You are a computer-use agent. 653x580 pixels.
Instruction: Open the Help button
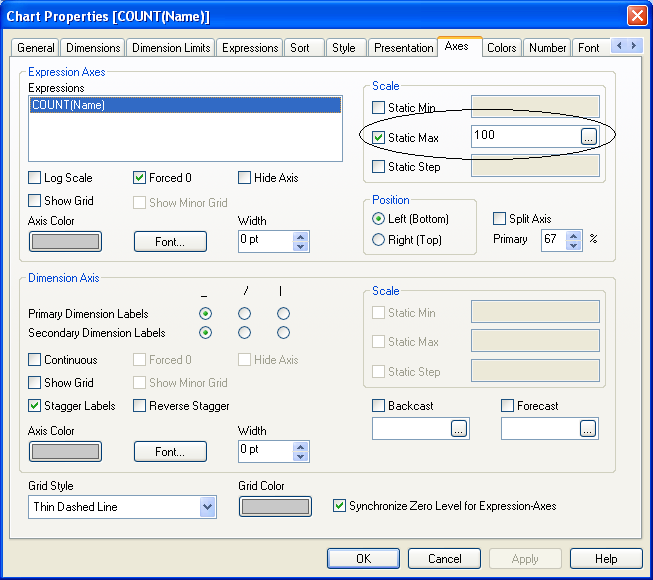pyautogui.click(x=606, y=559)
